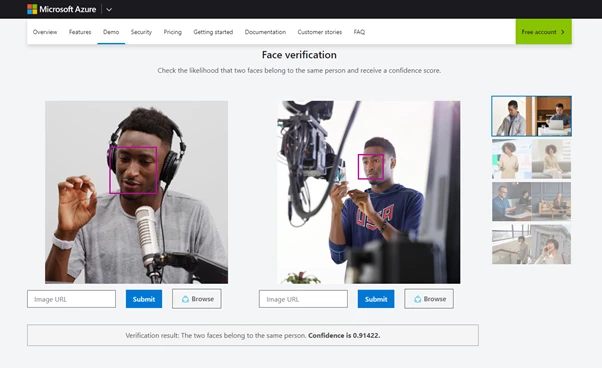View Customer stories section
Screen dimensions: 602x368
(x=319, y=32)
